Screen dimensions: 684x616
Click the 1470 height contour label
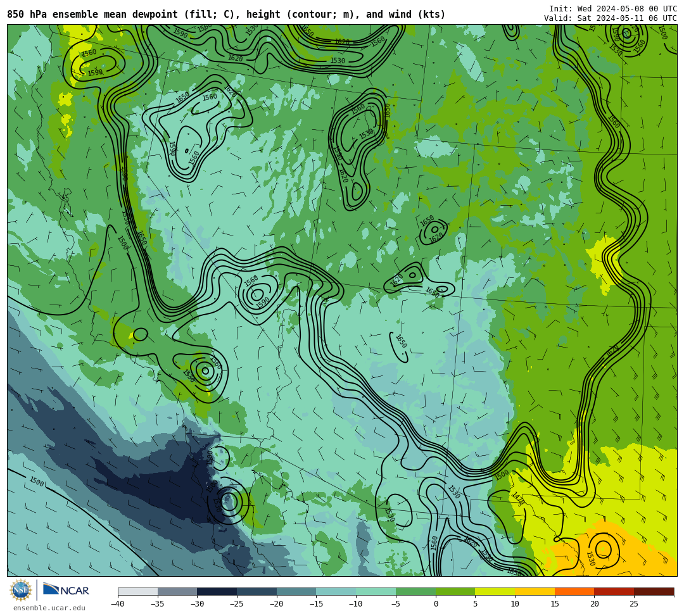pyautogui.click(x=518, y=499)
